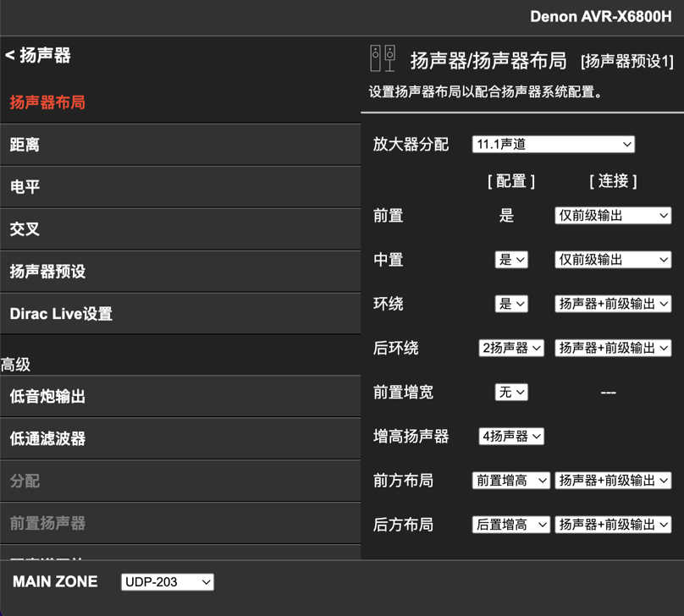
Task: Click the 后环绕 row label
Action: coord(395,348)
